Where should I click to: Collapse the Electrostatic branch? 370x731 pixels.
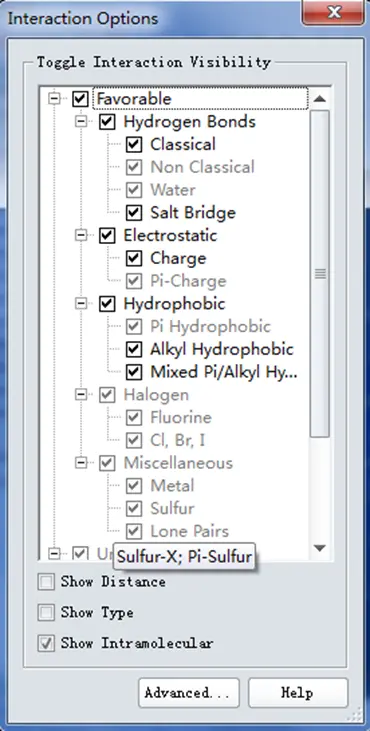(81, 235)
